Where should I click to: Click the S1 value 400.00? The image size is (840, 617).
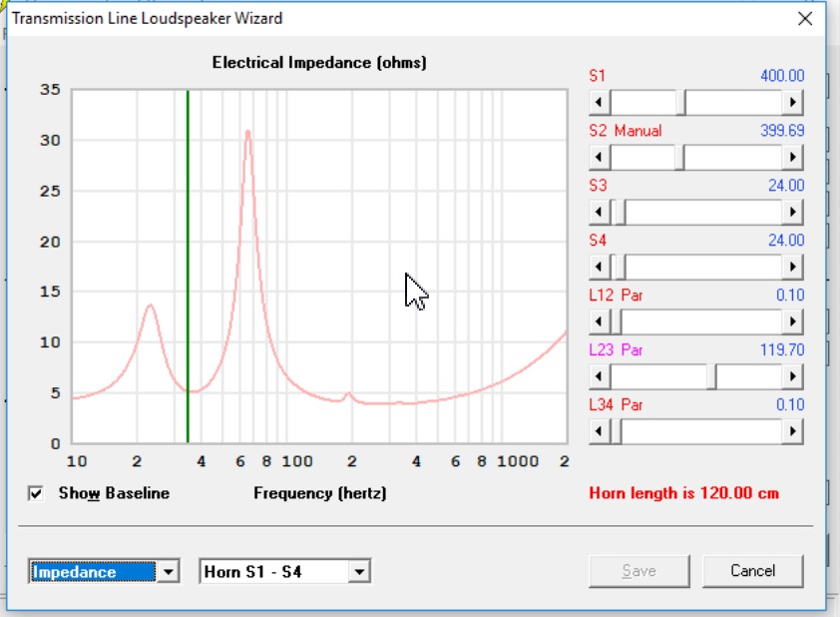(x=782, y=76)
